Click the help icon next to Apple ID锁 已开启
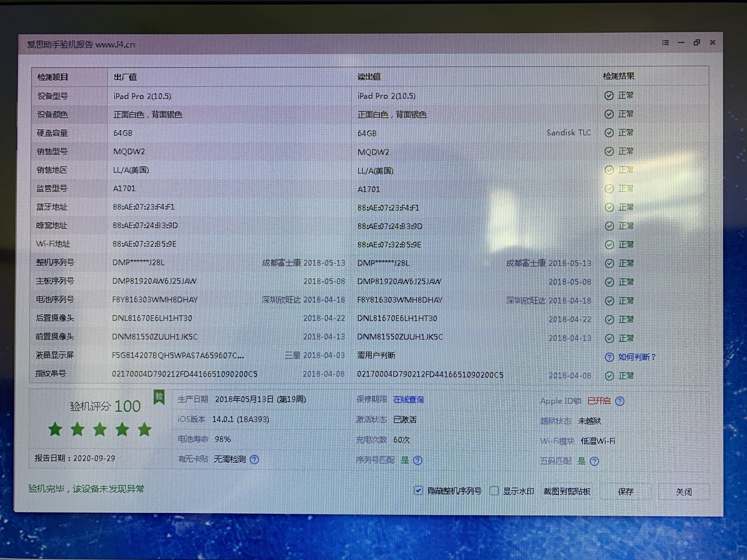747x560 pixels. pyautogui.click(x=620, y=401)
